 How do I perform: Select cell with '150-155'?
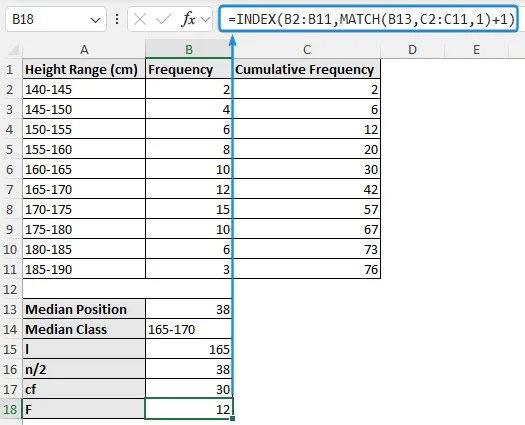tap(84, 129)
